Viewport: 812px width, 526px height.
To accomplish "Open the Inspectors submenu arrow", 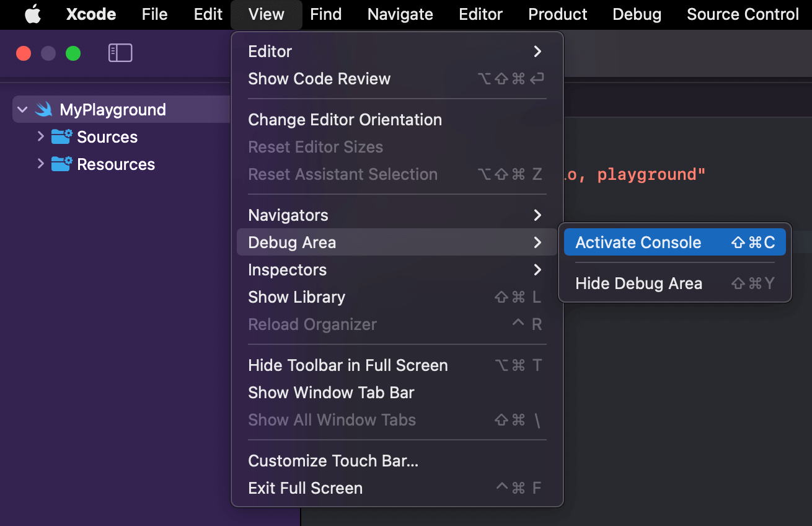I will coord(537,270).
